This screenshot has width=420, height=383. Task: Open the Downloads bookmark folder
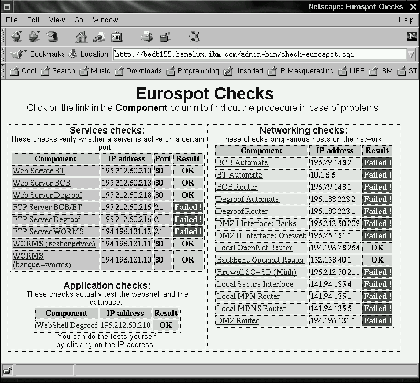(138, 71)
